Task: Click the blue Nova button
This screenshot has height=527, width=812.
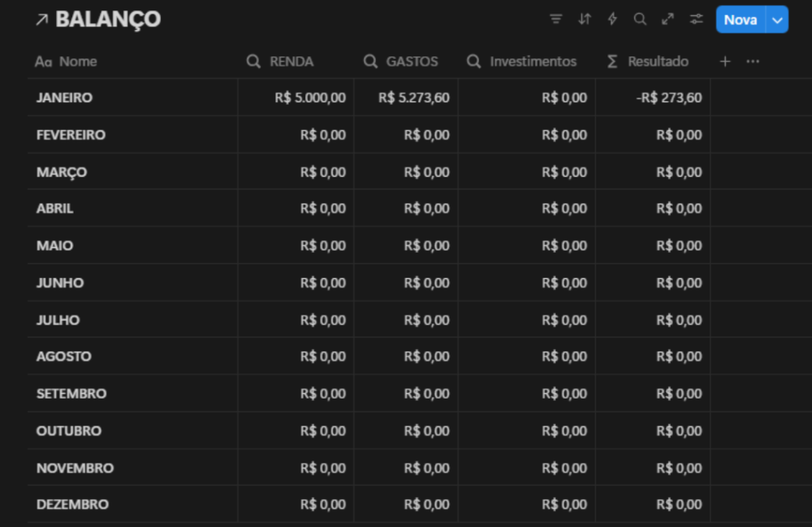Action: pos(740,20)
